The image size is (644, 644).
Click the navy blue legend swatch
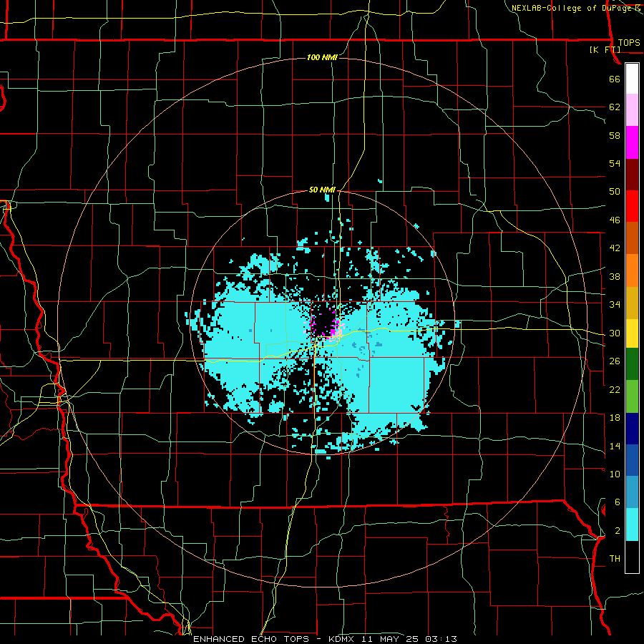pyautogui.click(x=632, y=429)
